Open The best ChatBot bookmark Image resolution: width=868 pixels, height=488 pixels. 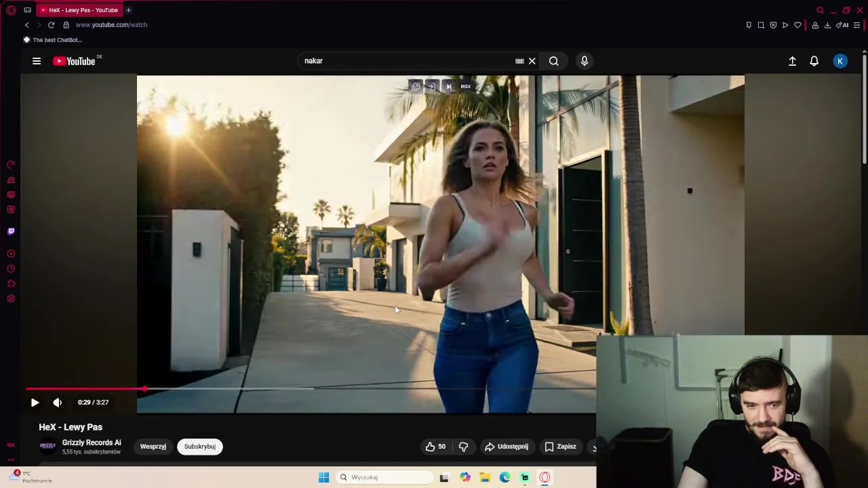[x=53, y=40]
